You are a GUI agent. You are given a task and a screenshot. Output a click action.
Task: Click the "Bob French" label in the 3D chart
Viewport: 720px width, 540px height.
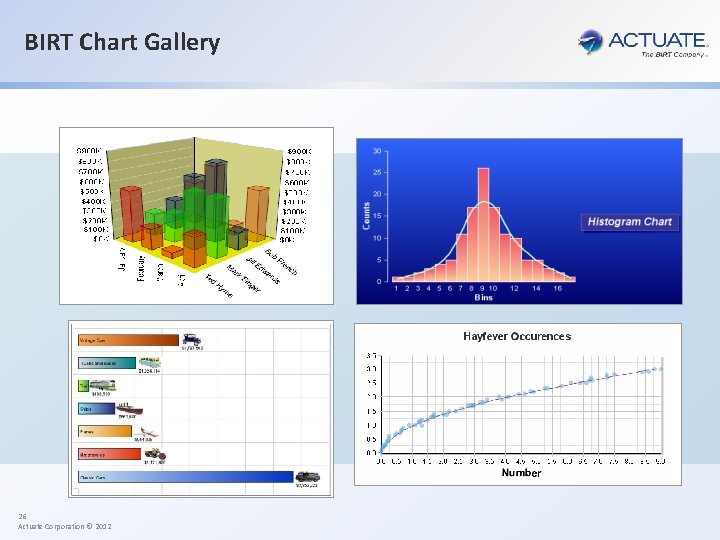281,262
